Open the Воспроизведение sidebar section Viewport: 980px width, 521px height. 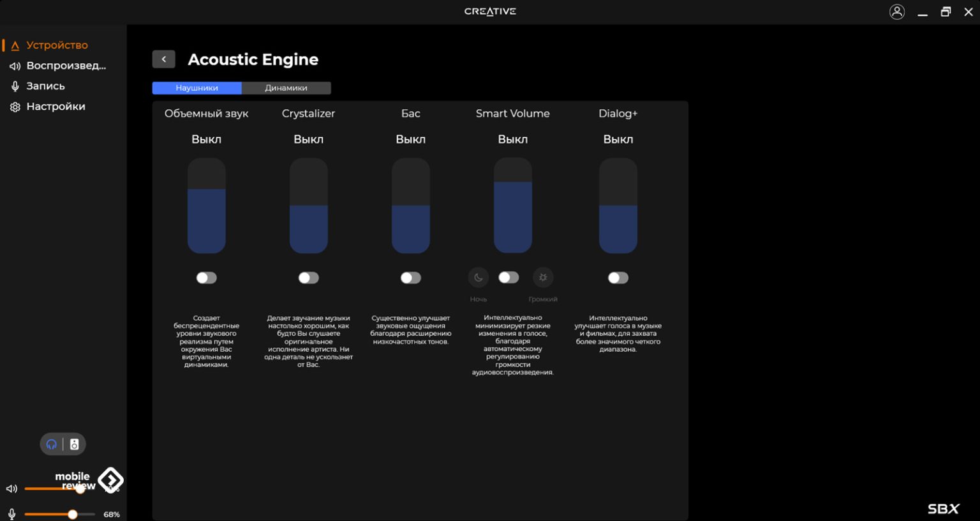coord(66,66)
